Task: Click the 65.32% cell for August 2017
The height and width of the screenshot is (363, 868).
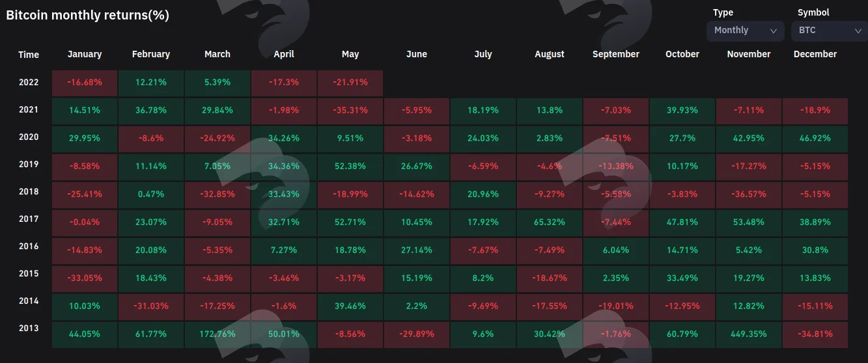Action: pos(550,222)
